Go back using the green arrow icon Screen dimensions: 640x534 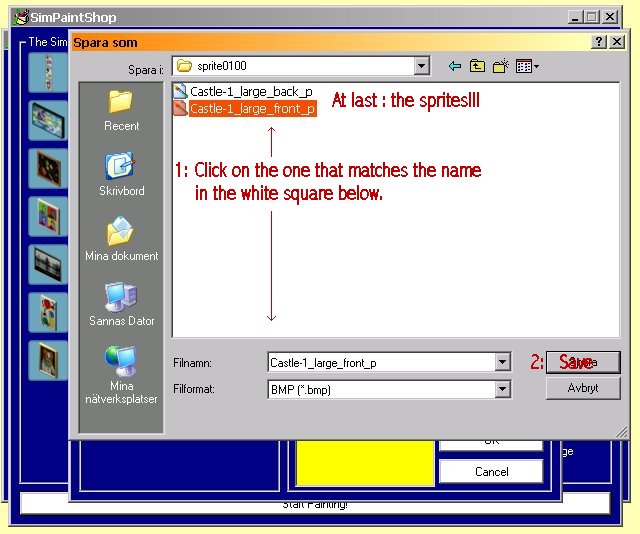pos(455,66)
